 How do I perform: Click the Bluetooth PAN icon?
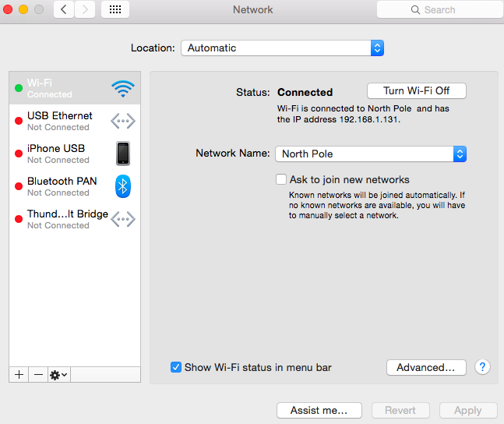122,186
